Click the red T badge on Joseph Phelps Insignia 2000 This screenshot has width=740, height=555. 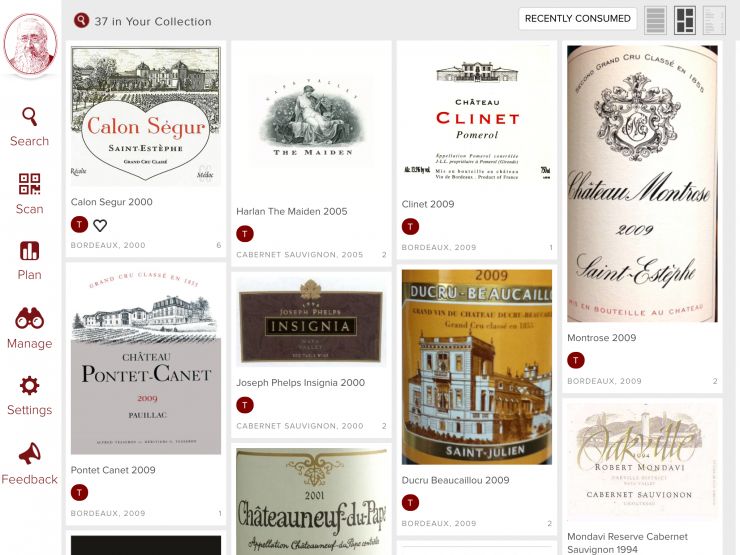click(245, 405)
